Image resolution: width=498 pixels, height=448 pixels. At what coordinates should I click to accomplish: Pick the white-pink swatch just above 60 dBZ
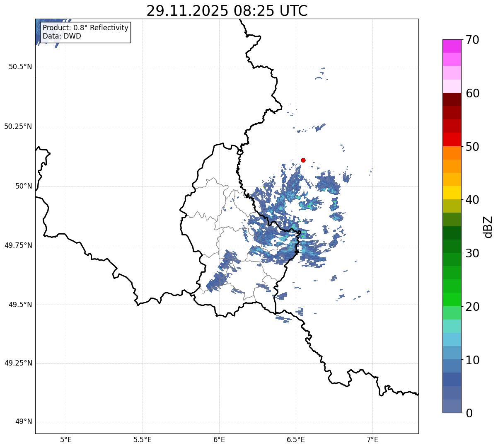coord(452,86)
